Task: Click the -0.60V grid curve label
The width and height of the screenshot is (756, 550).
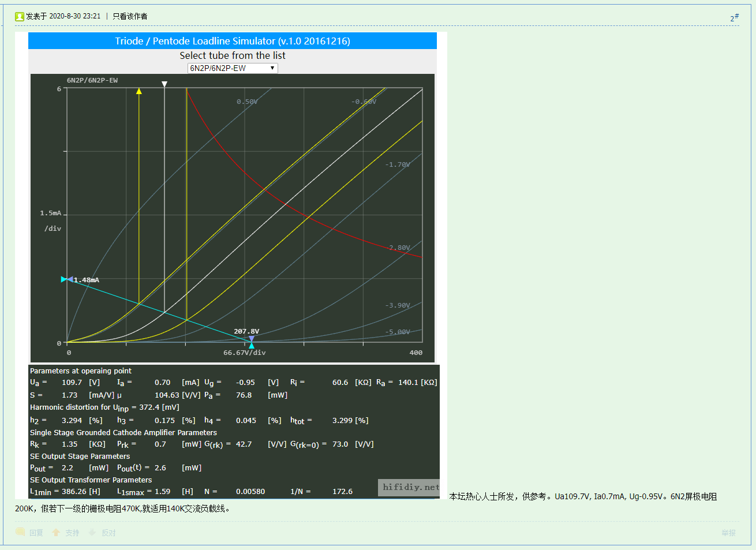Action: pos(364,102)
